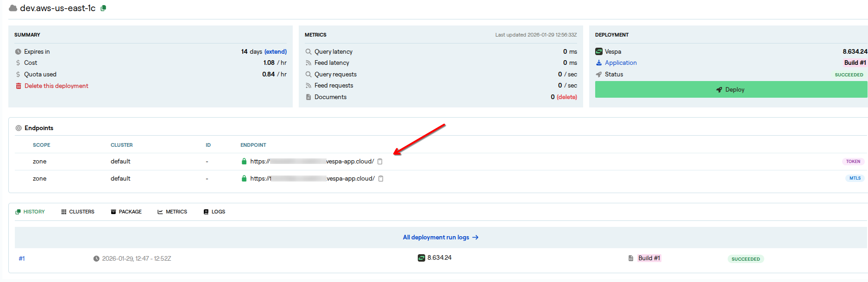868x282 pixels.
Task: Delete this deployment link
Action: (56, 86)
